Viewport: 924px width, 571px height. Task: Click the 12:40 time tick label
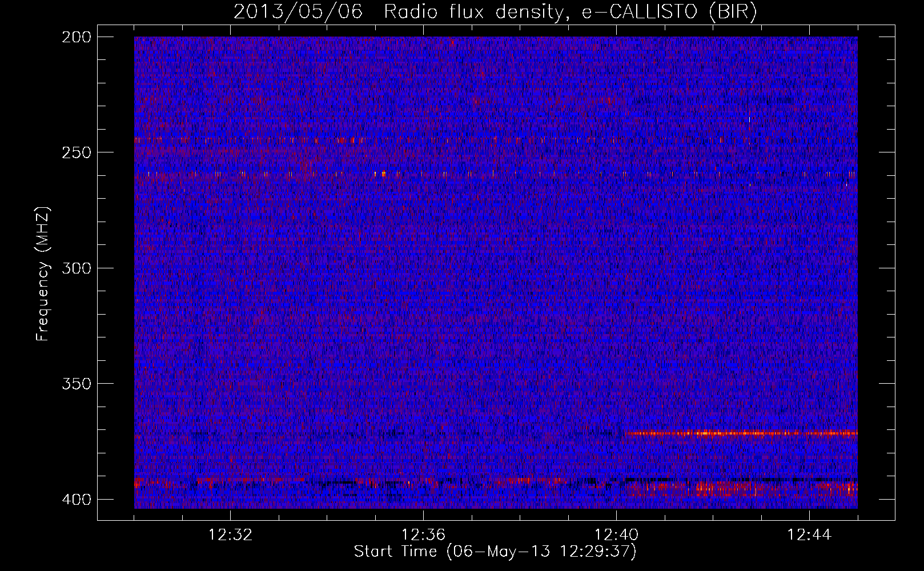(616, 535)
